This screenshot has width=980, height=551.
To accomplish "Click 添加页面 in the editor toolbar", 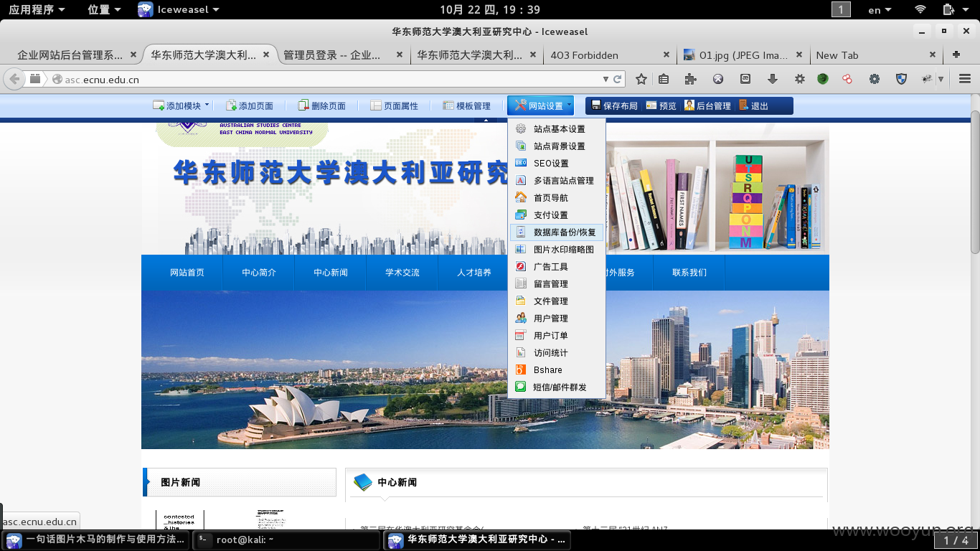I will (x=250, y=105).
